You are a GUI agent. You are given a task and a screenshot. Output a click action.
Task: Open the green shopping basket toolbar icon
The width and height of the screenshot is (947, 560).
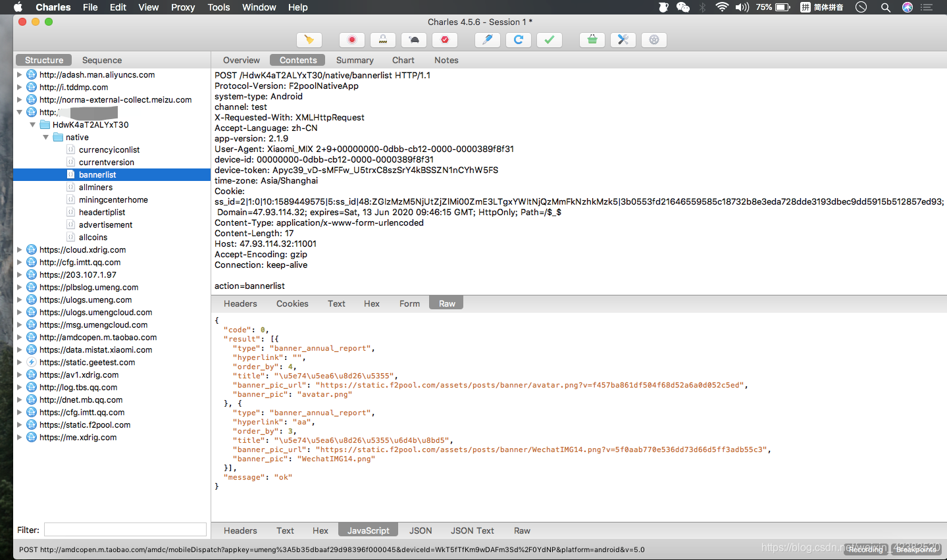tap(592, 39)
